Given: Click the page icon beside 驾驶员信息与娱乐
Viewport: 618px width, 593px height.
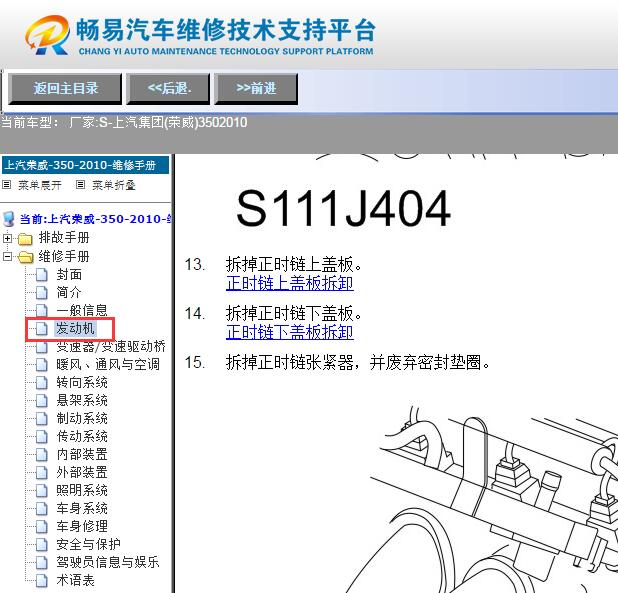Looking at the screenshot, I should click(42, 563).
